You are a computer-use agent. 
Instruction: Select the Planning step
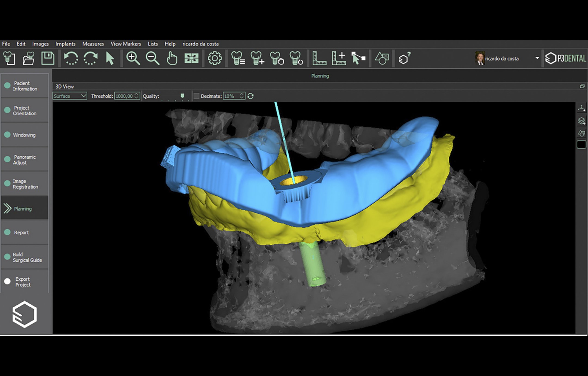click(x=24, y=208)
